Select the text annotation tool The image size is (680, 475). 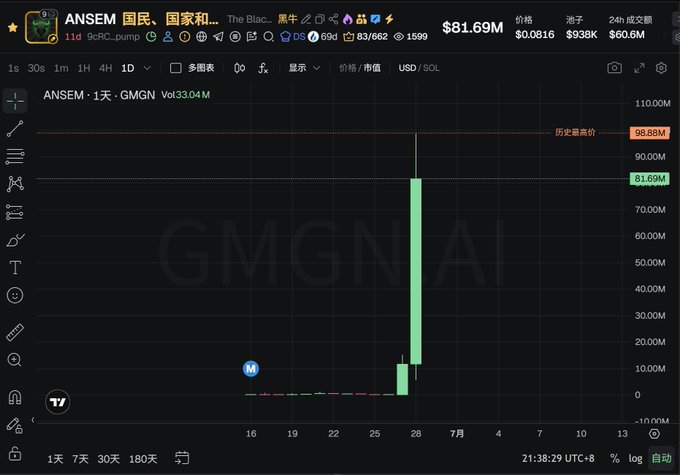coord(15,268)
